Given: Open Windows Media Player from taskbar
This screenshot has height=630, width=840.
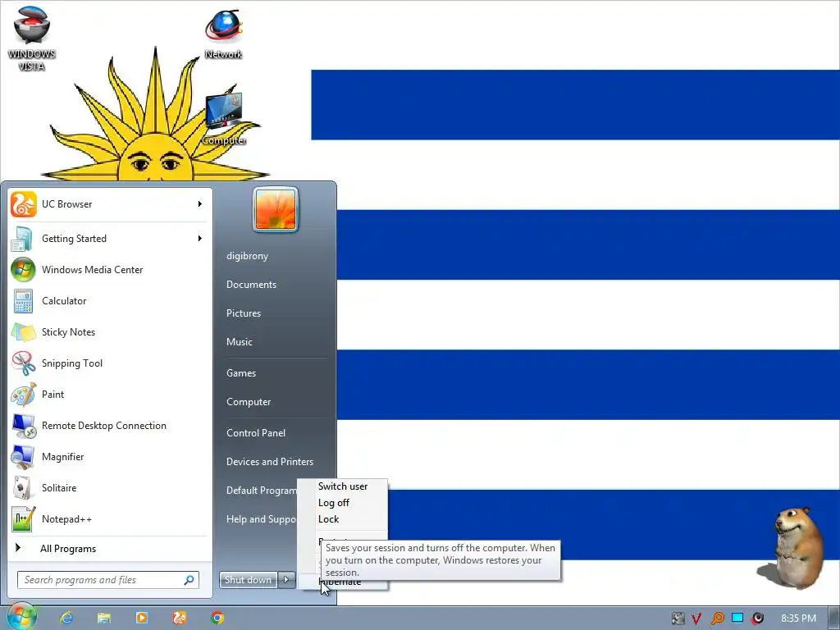Looking at the screenshot, I should coord(141,618).
